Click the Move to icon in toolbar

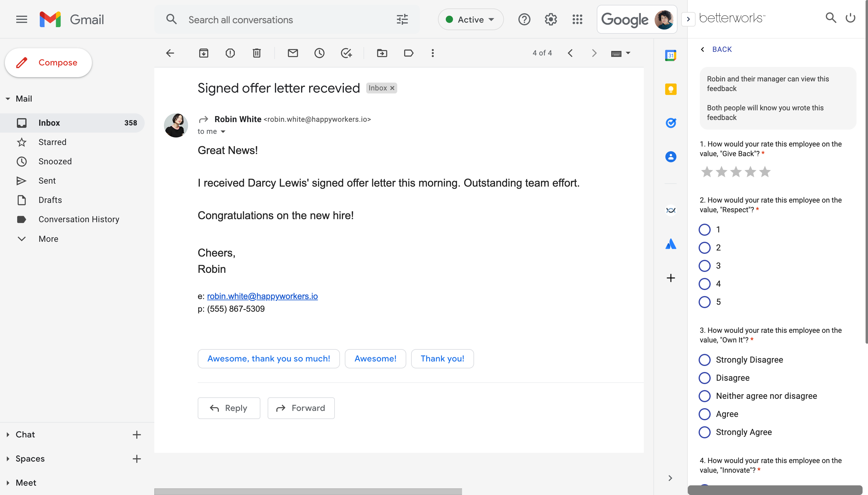click(382, 53)
